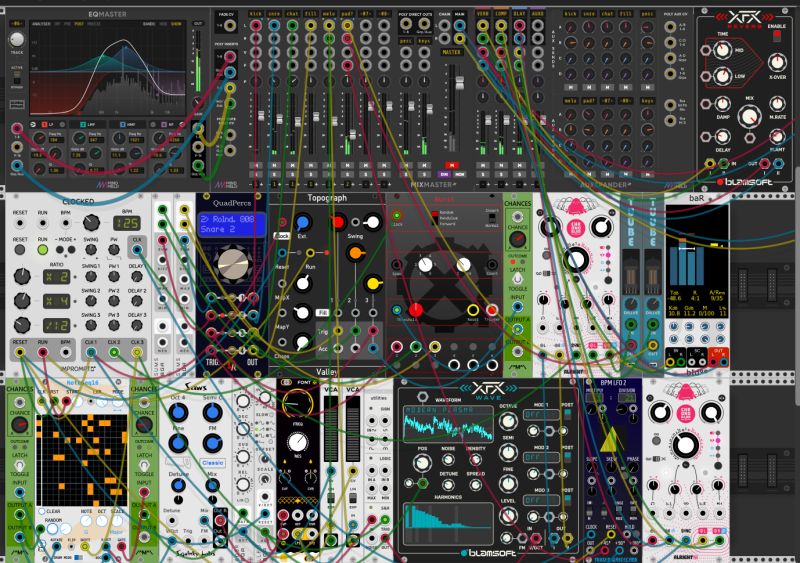The width and height of the screenshot is (800, 563).
Task: Open XFX Wave MOD 2 destination selector
Action: coord(540,458)
